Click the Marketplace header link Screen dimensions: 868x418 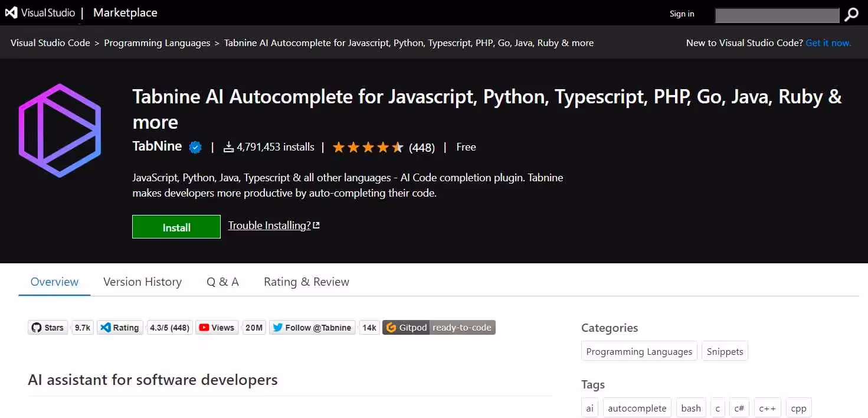(x=125, y=12)
